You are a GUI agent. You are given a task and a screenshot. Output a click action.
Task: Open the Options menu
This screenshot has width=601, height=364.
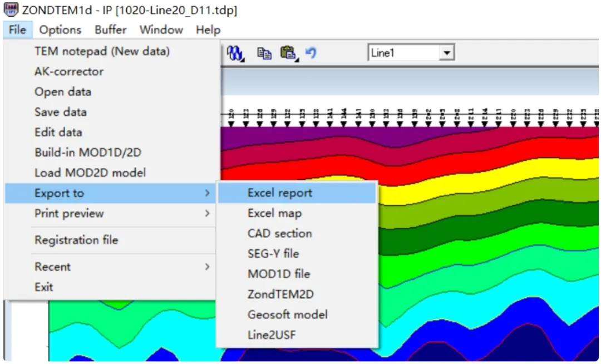pyautogui.click(x=60, y=30)
